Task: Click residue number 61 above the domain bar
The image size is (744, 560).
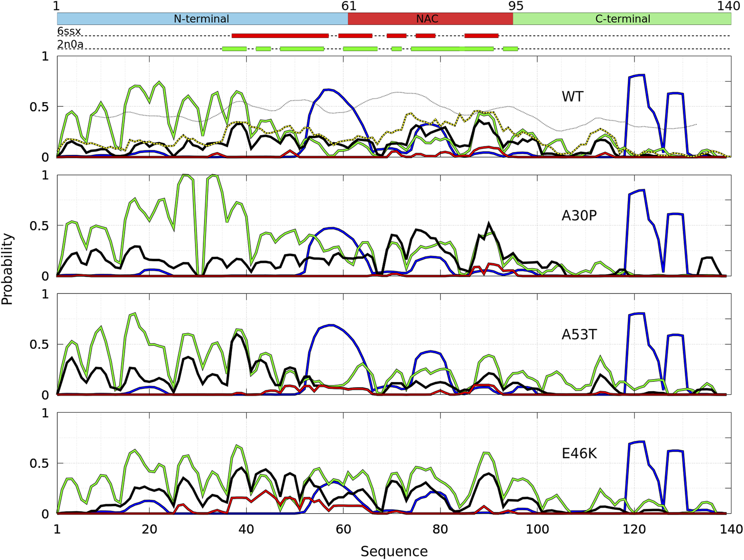Action: point(349,6)
